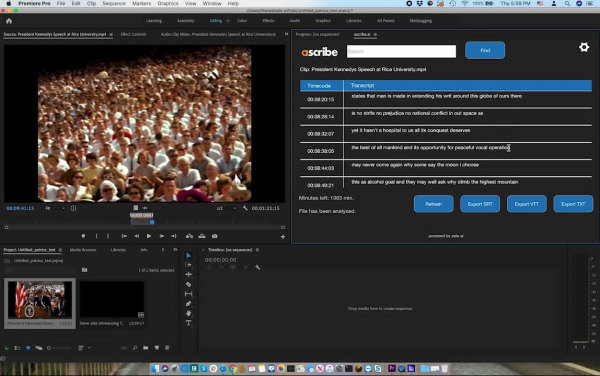This screenshot has width=600, height=376.
Task: Open playback resolution 1/2 dropdown
Action: (x=226, y=208)
